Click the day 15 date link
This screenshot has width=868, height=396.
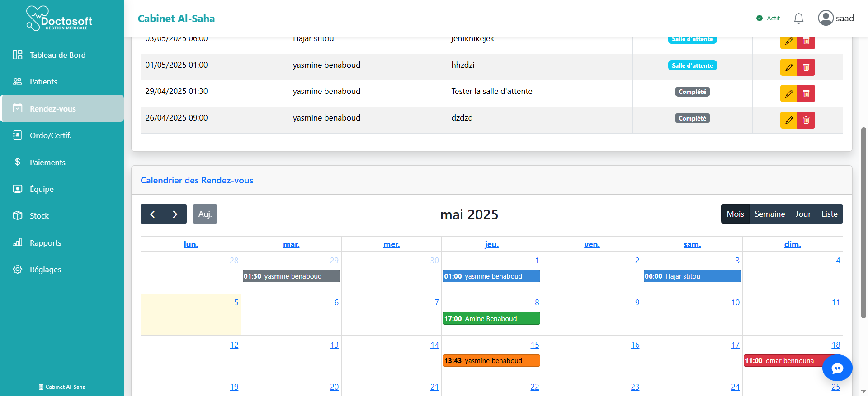[534, 345]
